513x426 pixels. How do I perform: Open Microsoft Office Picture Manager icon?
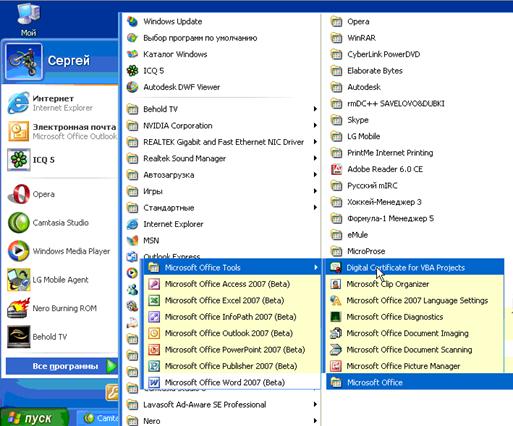[x=336, y=366]
